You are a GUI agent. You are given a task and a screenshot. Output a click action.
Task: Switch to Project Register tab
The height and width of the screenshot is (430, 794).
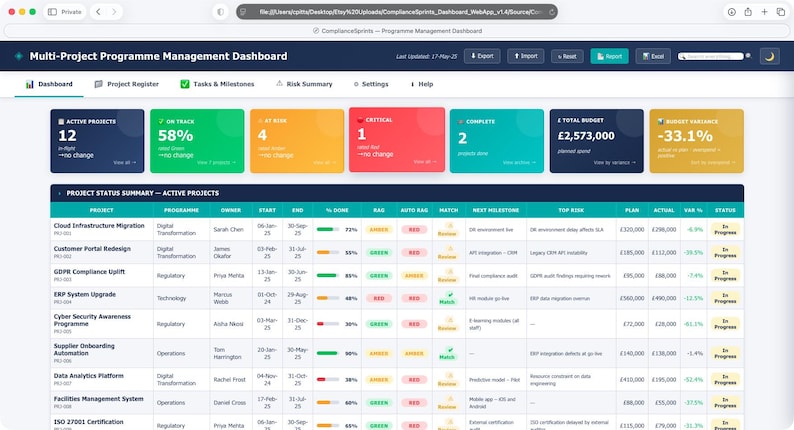point(127,84)
